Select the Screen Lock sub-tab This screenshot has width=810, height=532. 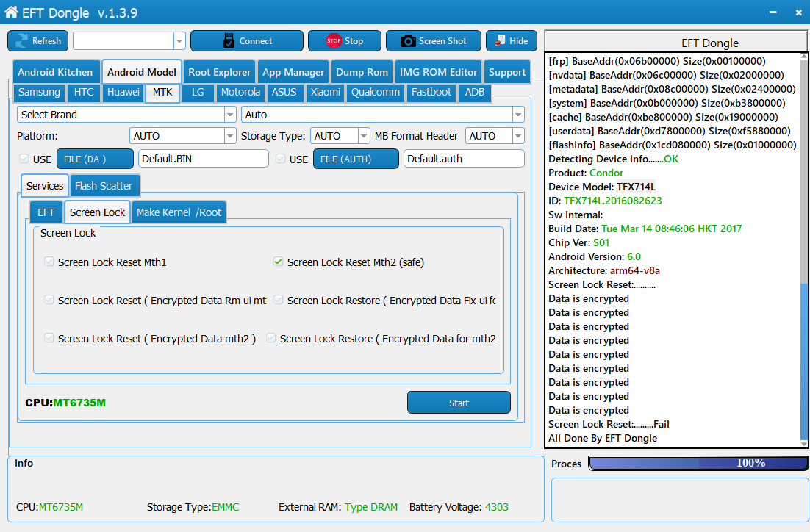(97, 212)
